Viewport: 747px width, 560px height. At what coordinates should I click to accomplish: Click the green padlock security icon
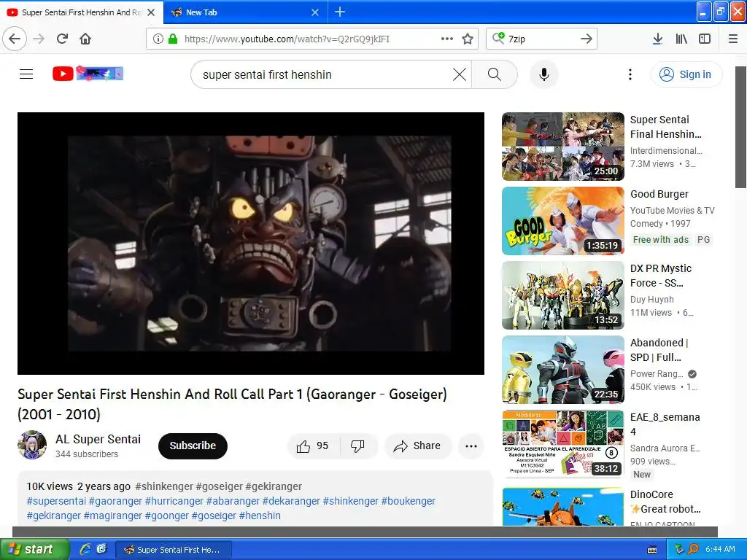(173, 39)
